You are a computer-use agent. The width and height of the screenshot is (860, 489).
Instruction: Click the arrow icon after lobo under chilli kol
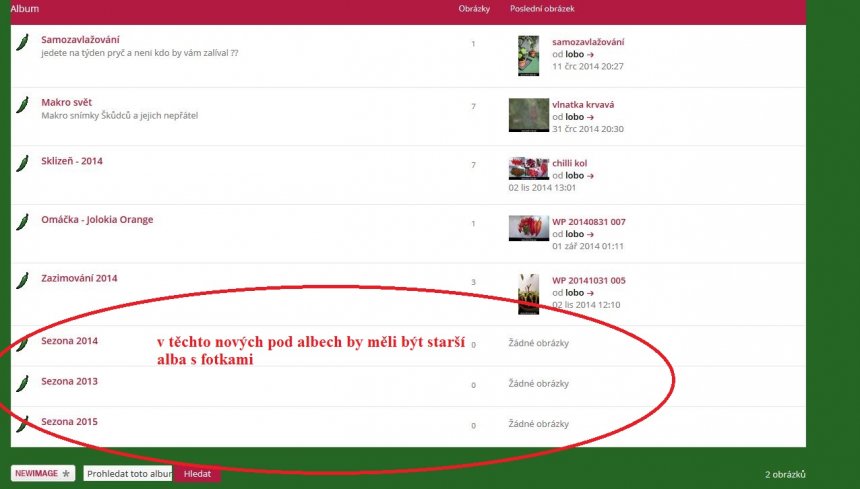click(x=591, y=176)
